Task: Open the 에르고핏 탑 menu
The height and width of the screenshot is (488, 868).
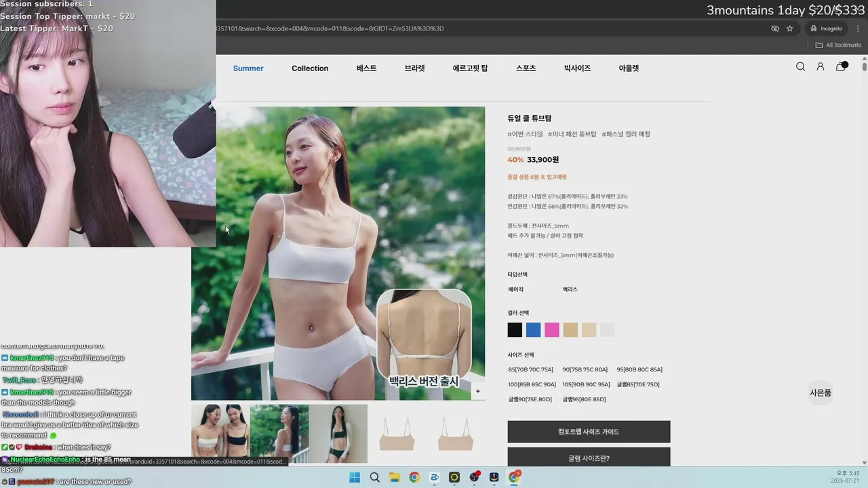Action: (x=470, y=68)
